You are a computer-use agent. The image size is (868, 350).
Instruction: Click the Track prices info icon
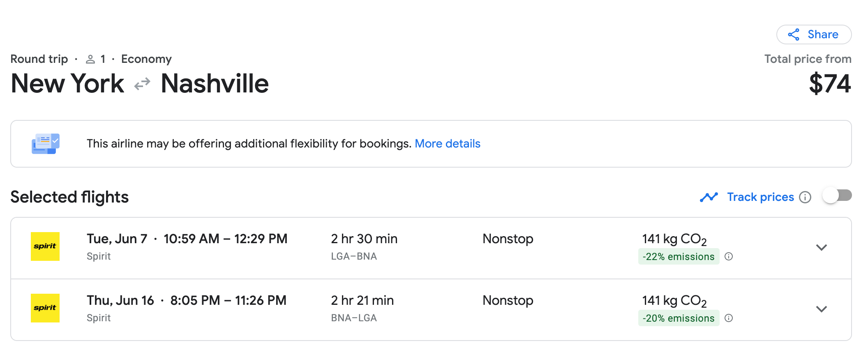pyautogui.click(x=805, y=198)
